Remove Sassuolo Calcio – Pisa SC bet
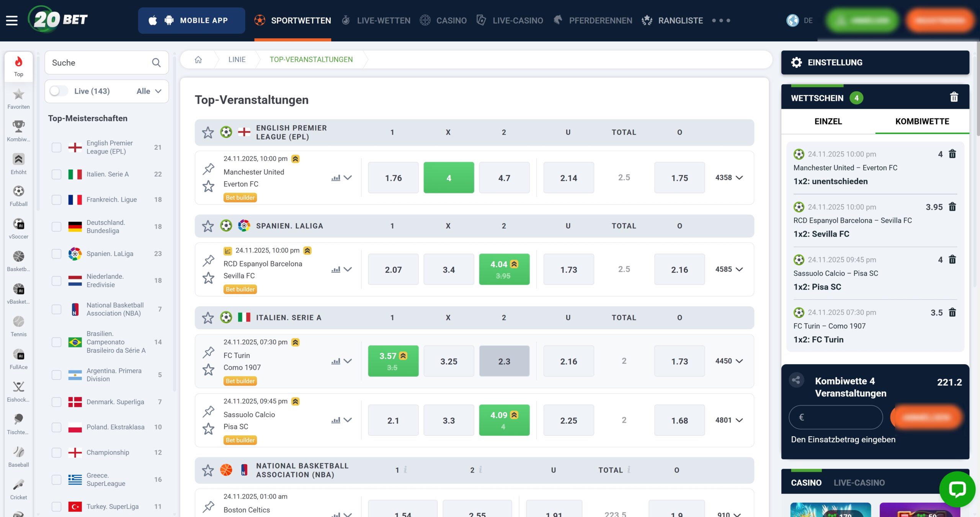Image resolution: width=980 pixels, height=517 pixels. click(x=952, y=260)
